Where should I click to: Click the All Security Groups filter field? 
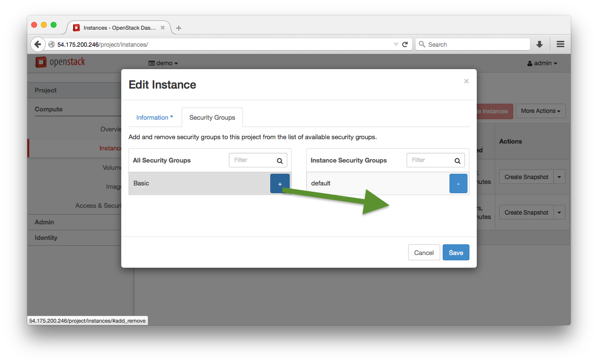pyautogui.click(x=252, y=160)
